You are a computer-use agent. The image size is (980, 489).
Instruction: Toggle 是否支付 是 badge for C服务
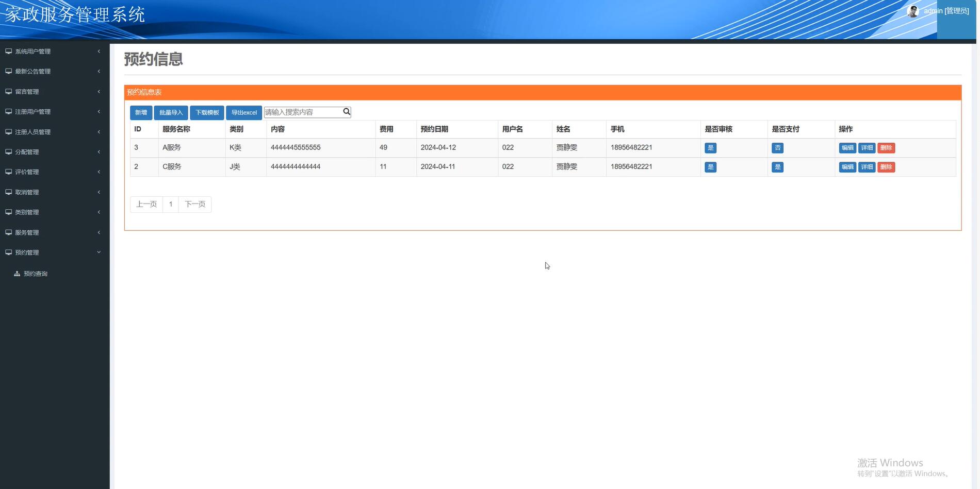click(777, 167)
